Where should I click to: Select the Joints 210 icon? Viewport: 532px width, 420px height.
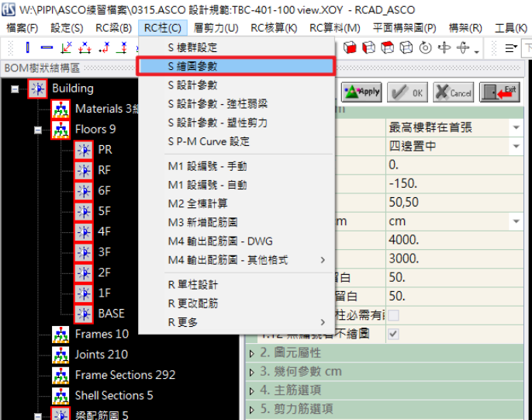(x=60, y=355)
